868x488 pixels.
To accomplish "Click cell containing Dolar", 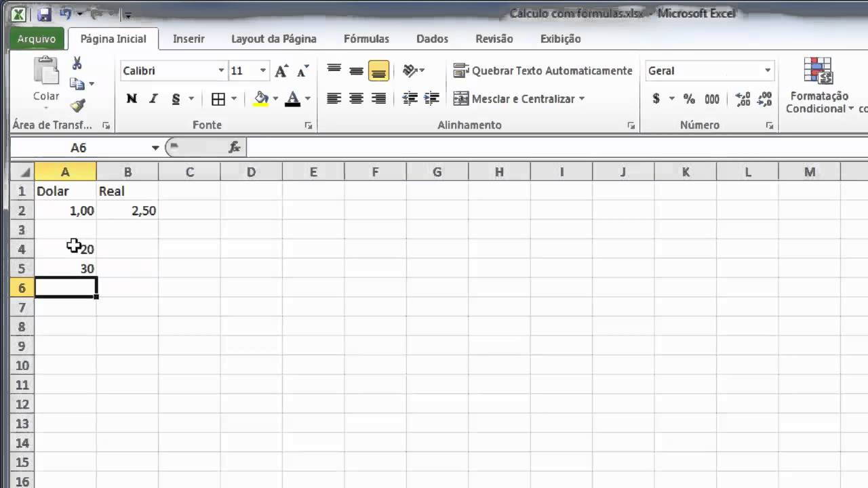I will point(66,191).
